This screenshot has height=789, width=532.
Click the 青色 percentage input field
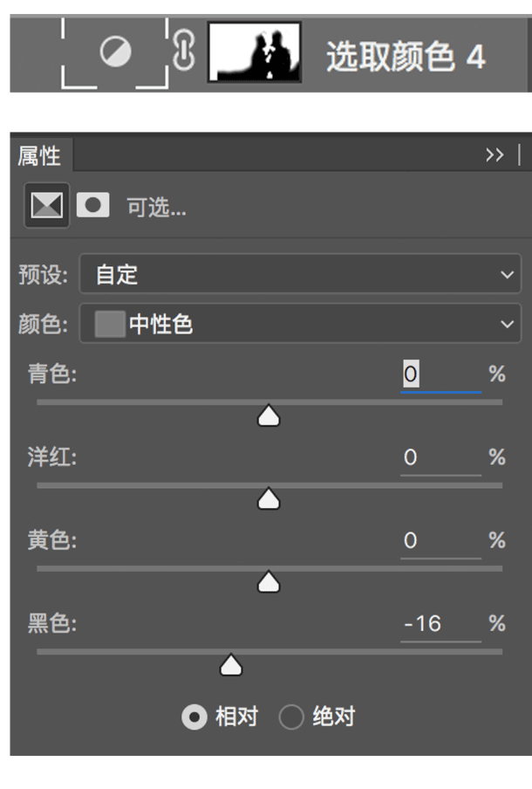click(440, 374)
